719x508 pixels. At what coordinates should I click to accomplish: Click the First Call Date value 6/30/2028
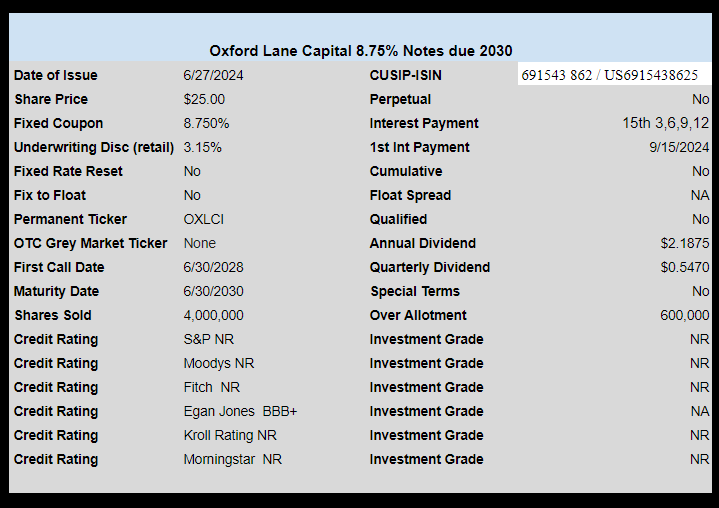pyautogui.click(x=213, y=267)
